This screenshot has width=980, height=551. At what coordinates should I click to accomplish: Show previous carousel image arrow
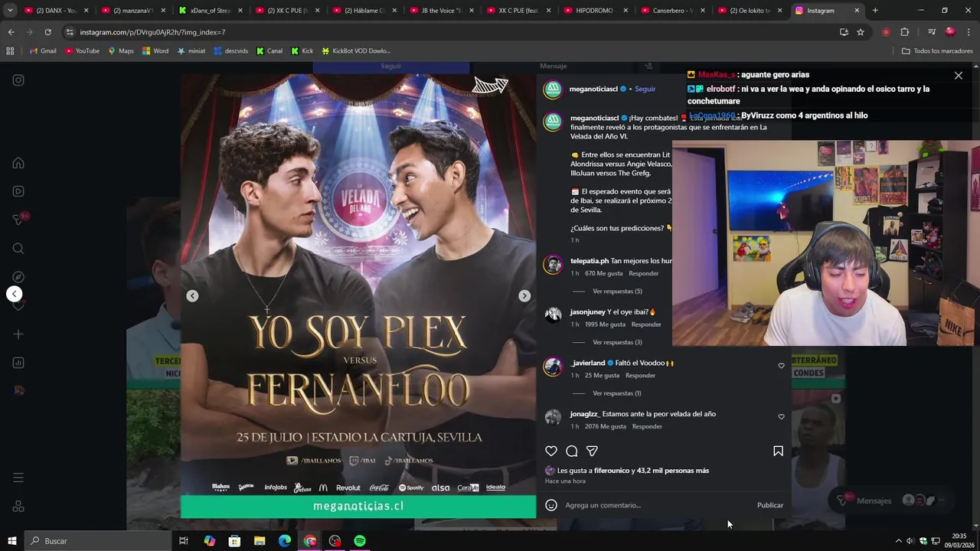[192, 296]
